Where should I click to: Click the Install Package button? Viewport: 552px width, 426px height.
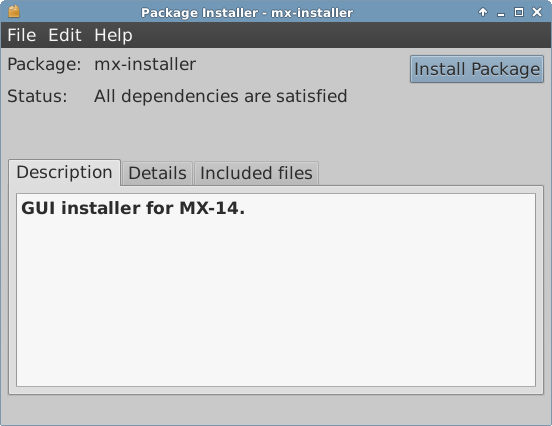(477, 69)
